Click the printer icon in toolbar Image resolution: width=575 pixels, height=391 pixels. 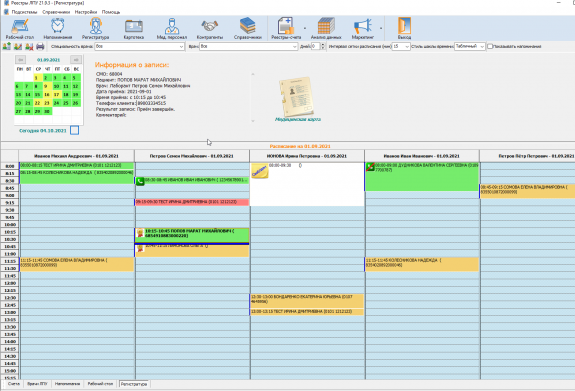pos(40,47)
